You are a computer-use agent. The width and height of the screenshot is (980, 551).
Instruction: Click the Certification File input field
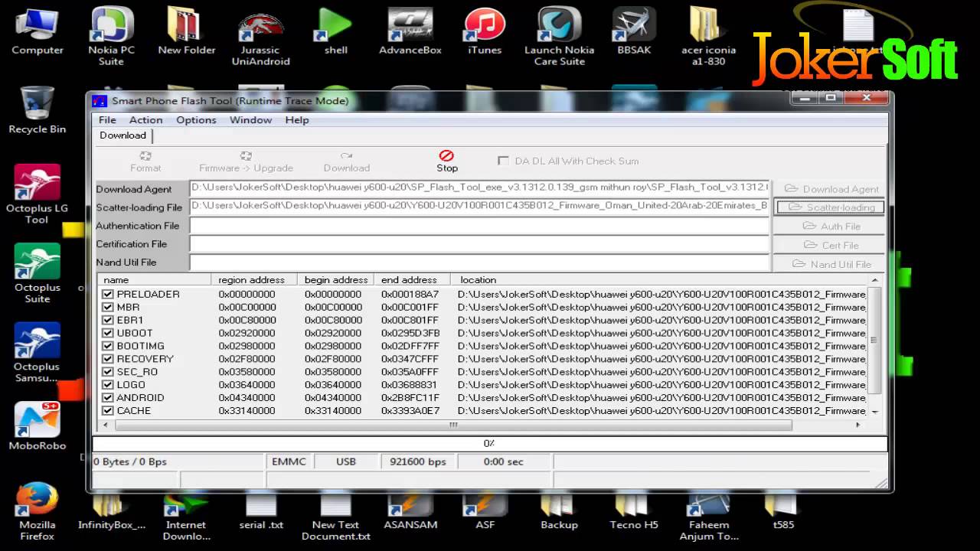click(x=479, y=244)
